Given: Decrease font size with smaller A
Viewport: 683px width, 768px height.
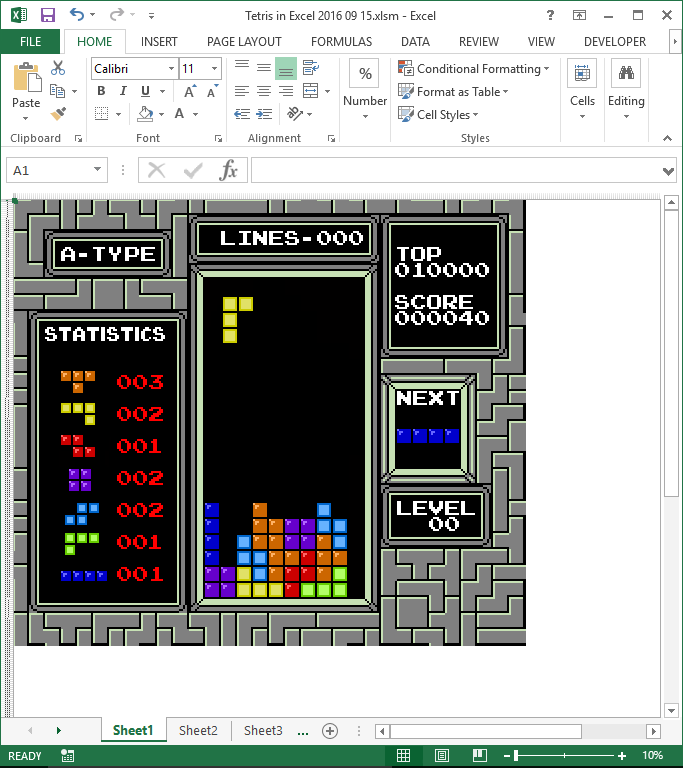Looking at the screenshot, I should 212,91.
